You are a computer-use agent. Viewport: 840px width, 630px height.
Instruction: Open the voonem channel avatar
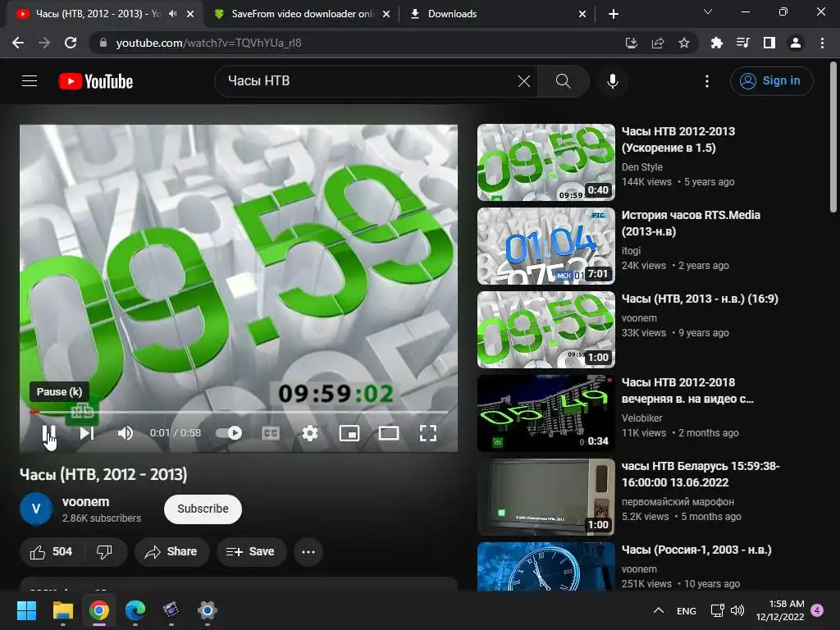pos(36,509)
